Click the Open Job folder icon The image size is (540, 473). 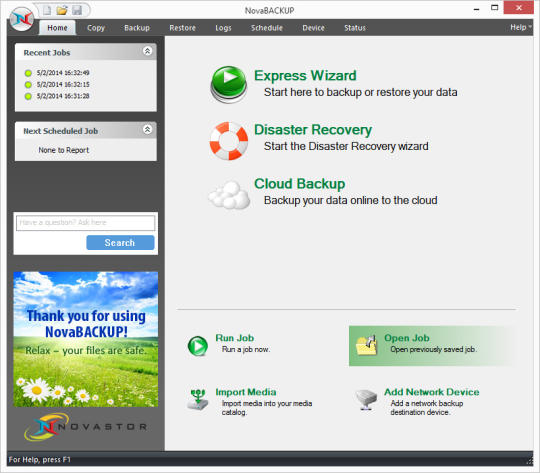pyautogui.click(x=366, y=345)
